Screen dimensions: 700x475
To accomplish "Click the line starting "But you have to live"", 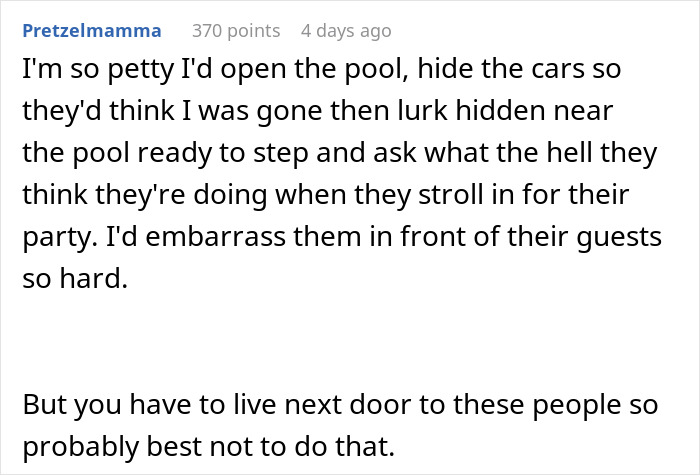I will pos(340,404).
